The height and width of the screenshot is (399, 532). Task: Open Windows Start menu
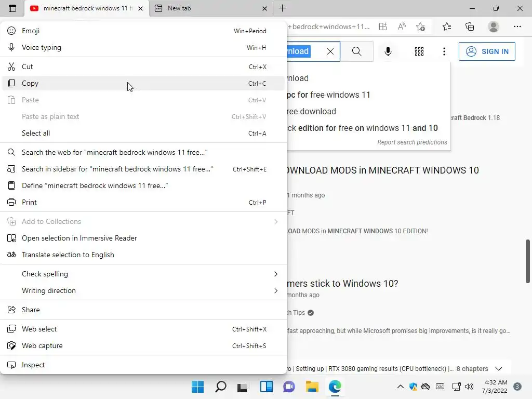[197, 387]
